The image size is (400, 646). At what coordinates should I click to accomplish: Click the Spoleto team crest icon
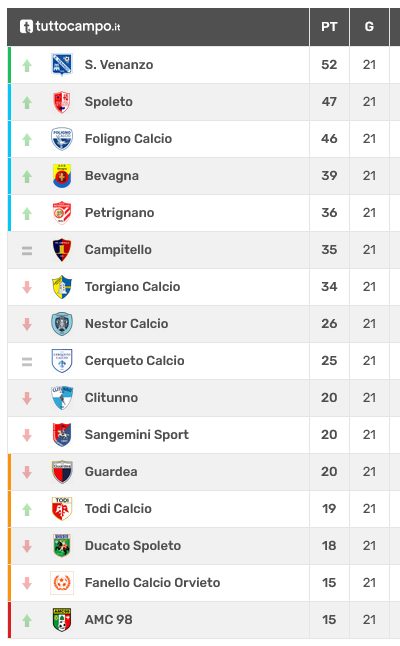(62, 102)
